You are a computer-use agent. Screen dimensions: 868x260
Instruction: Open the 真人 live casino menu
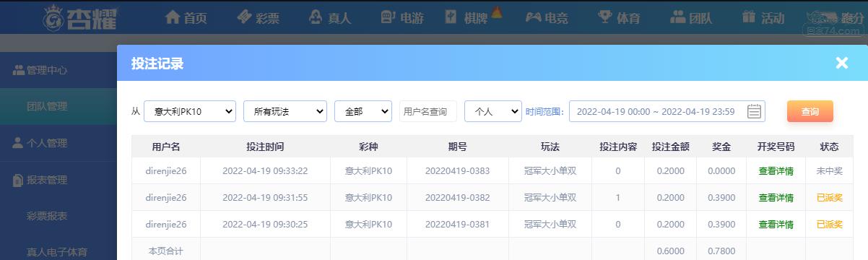(x=329, y=17)
